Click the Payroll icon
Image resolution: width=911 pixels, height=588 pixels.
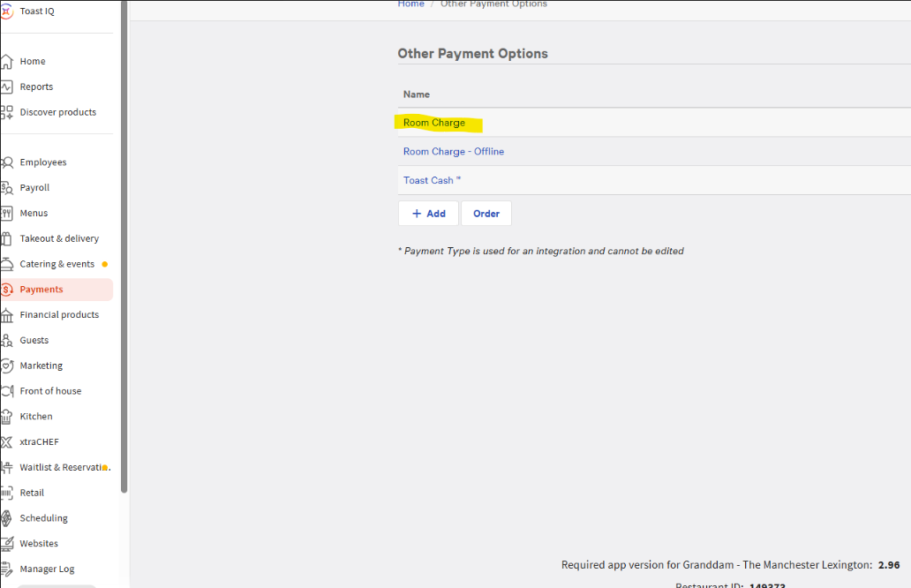tap(6, 188)
